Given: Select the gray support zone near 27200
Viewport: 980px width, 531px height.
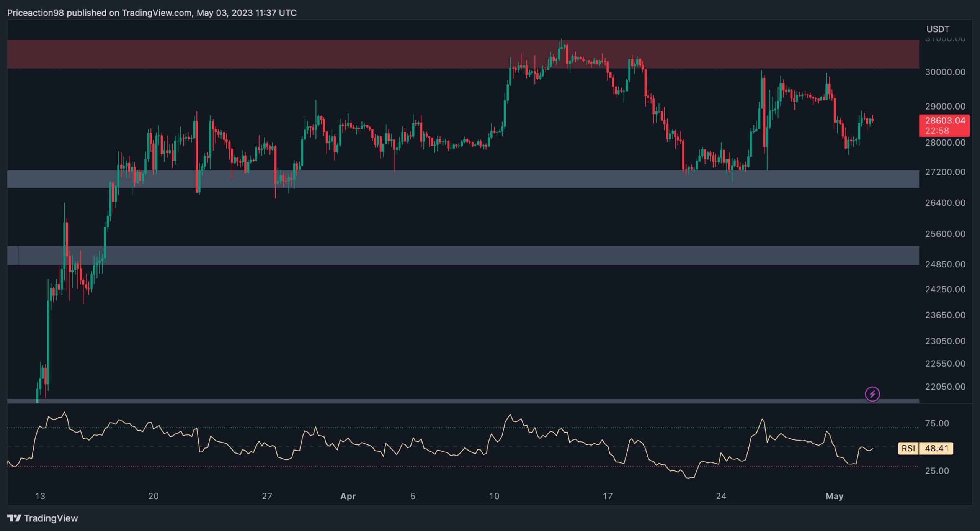Looking at the screenshot, I should pos(463,179).
